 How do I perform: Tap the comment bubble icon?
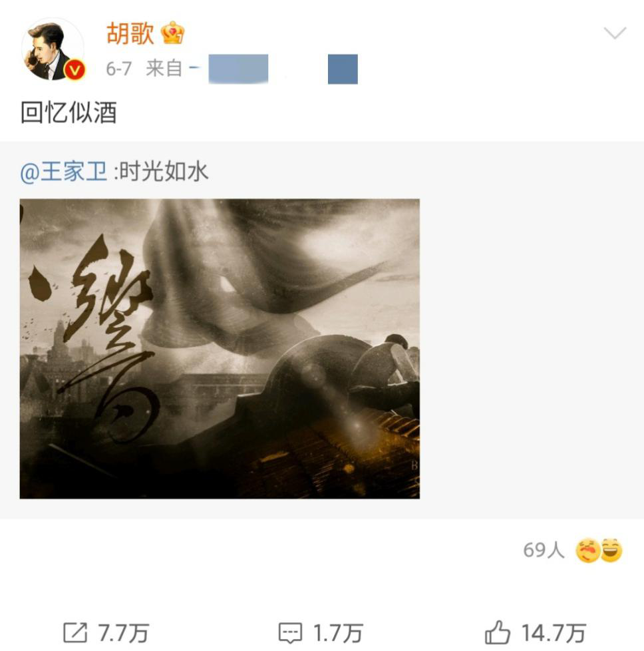(289, 633)
